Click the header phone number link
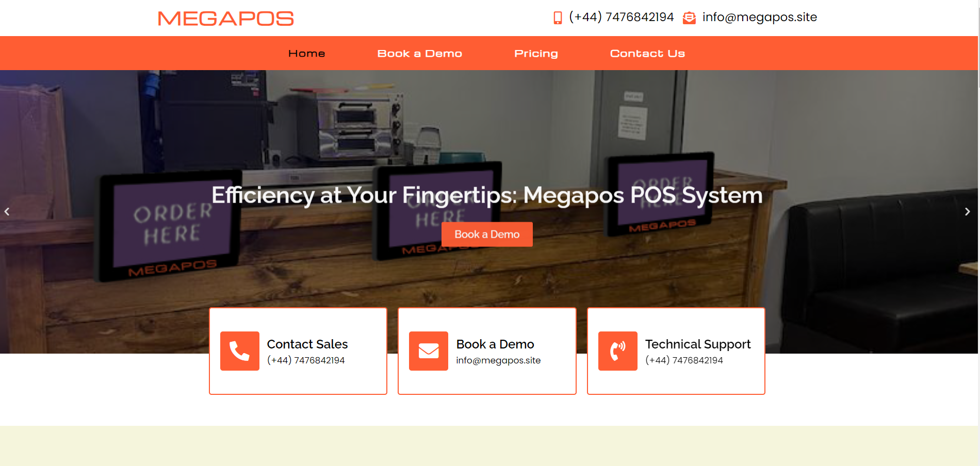Image resolution: width=980 pixels, height=466 pixels. coord(622,17)
